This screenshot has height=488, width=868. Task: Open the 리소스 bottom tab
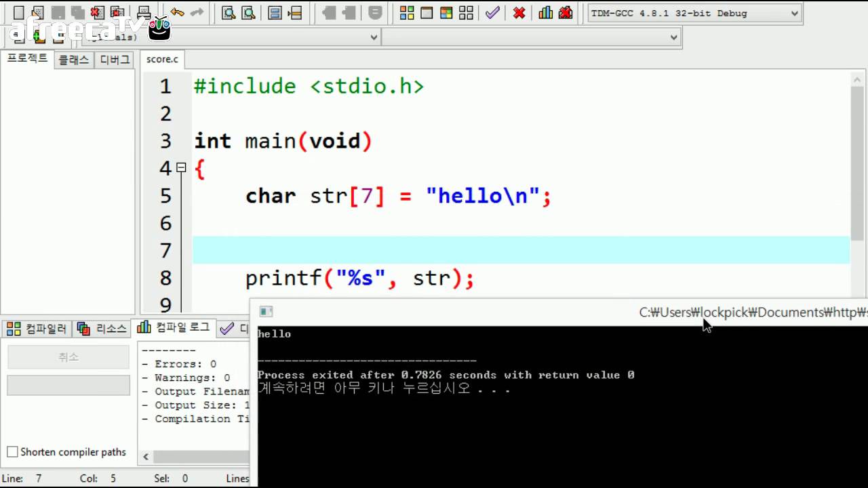coord(102,329)
